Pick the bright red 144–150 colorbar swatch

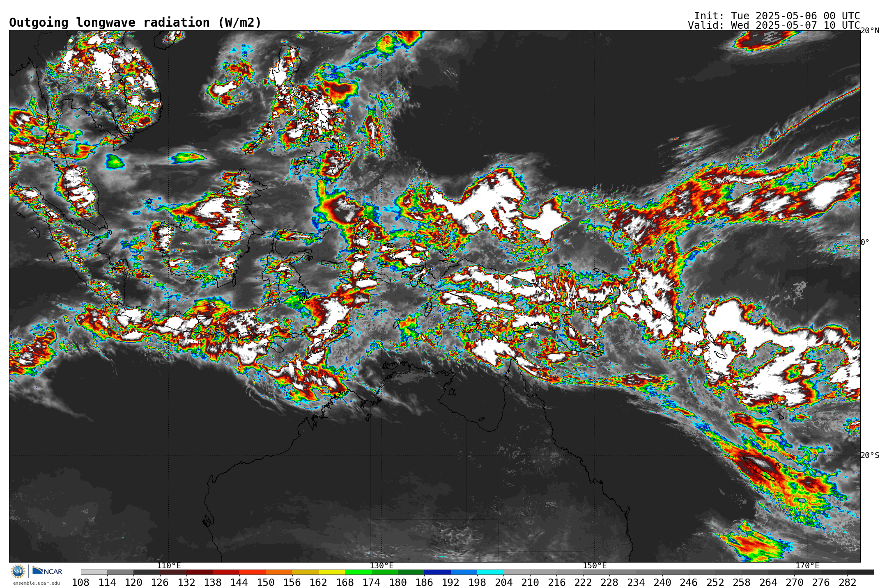click(x=252, y=572)
